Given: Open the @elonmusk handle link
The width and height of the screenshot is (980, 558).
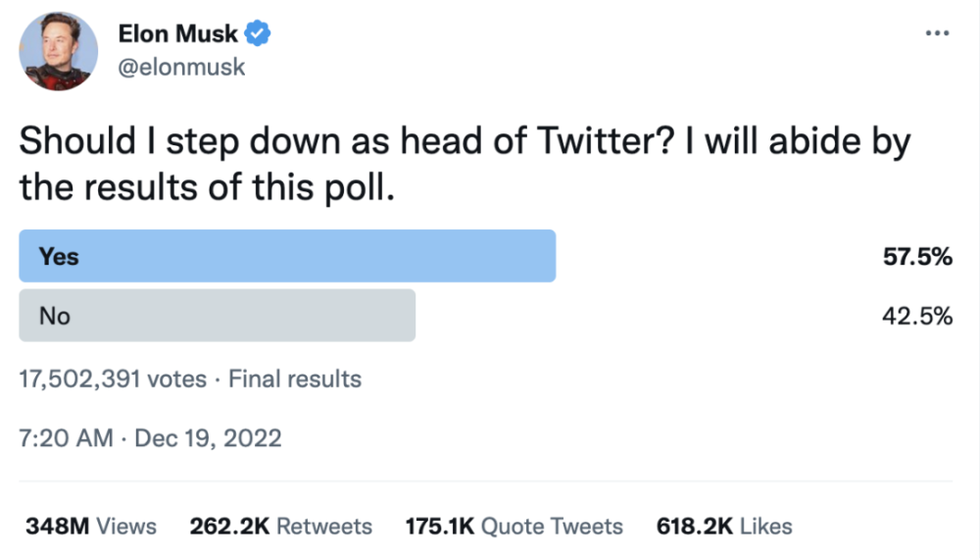Looking at the screenshot, I should coord(181,67).
